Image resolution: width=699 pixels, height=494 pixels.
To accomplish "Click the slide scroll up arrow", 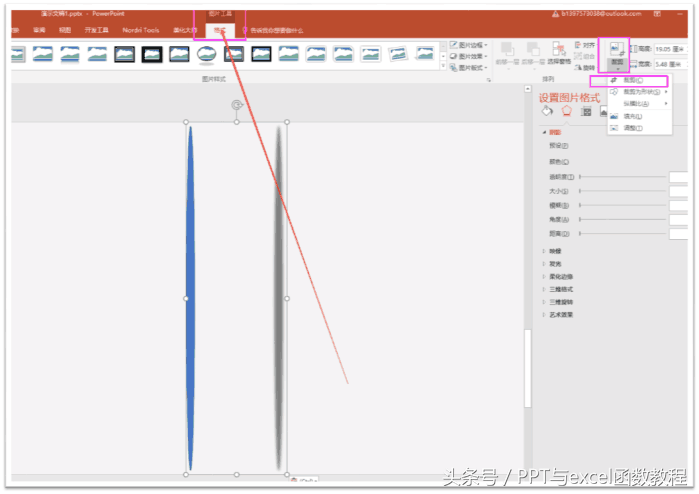I will [x=528, y=89].
